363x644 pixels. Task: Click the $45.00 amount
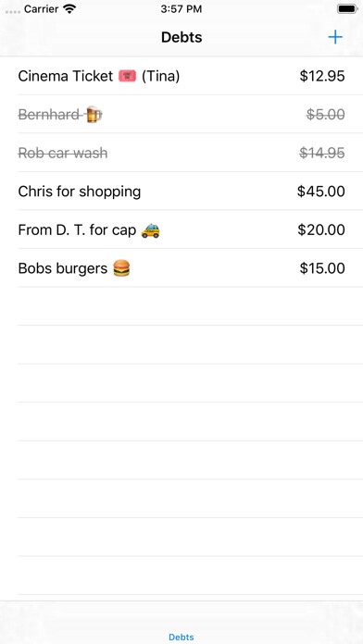(321, 191)
